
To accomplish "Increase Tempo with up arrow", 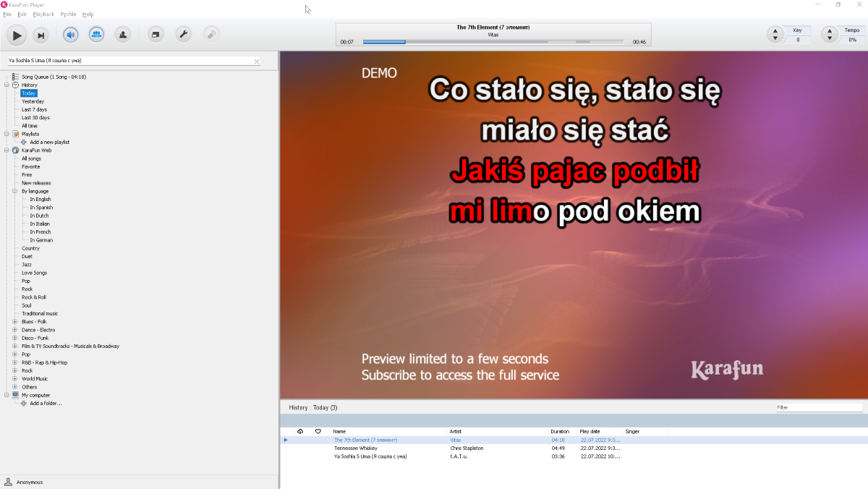I will click(830, 31).
